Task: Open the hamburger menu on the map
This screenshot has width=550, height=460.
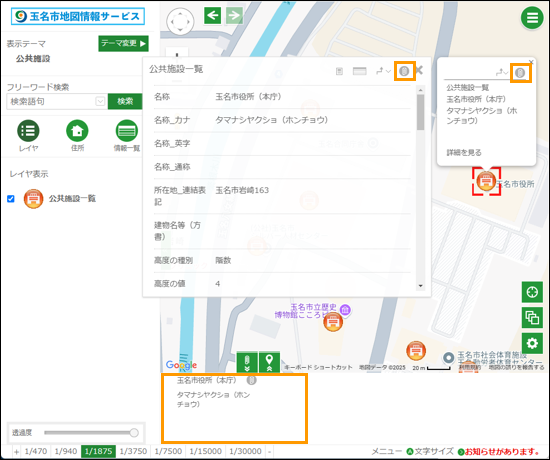Action: click(x=532, y=18)
